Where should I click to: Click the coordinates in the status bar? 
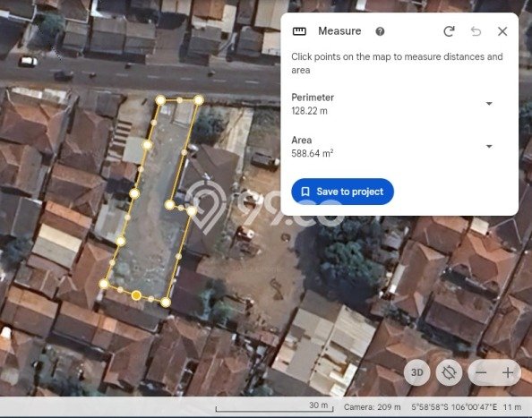pos(454,407)
